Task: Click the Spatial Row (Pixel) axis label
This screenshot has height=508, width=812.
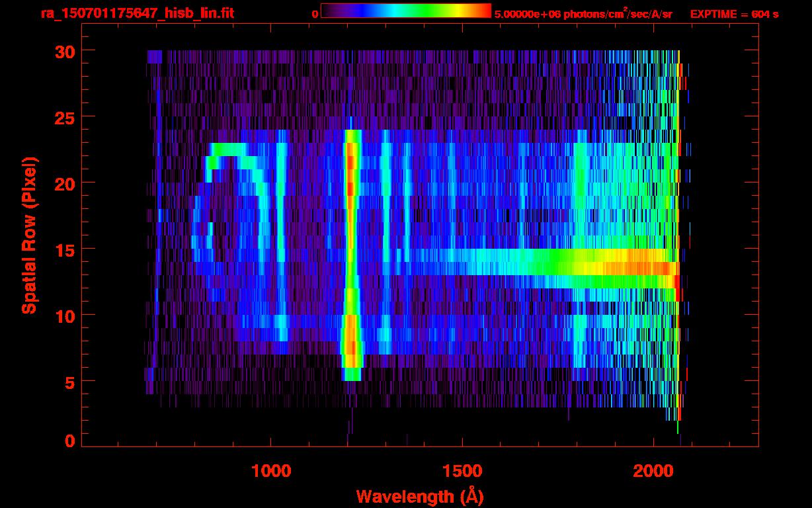Action: [29, 235]
